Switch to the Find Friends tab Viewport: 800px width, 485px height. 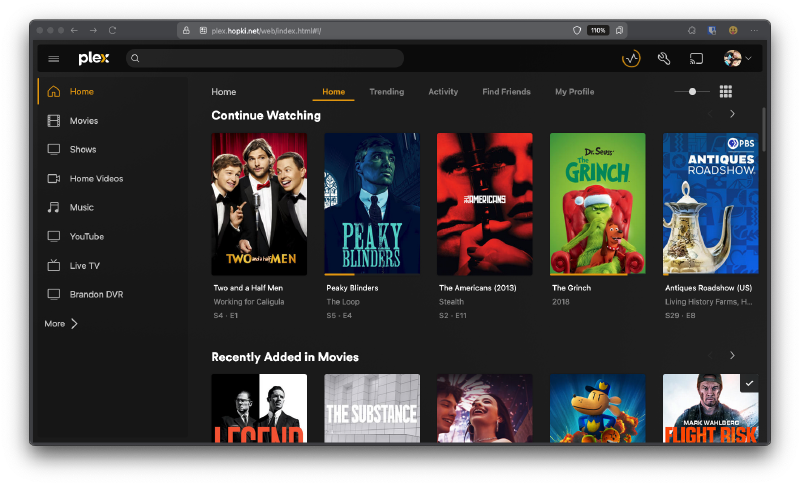[506, 92]
